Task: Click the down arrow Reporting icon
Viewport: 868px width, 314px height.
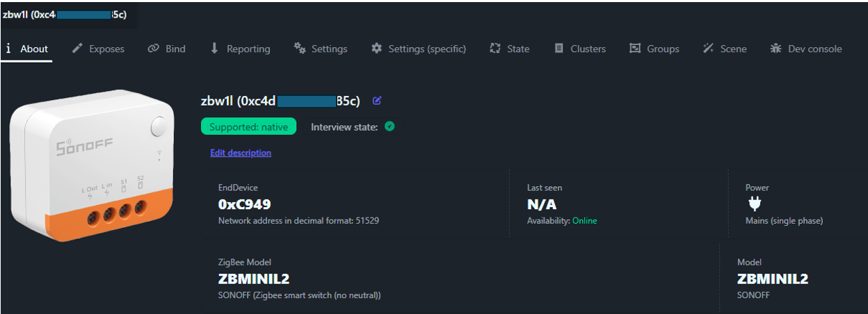Action: tap(214, 49)
